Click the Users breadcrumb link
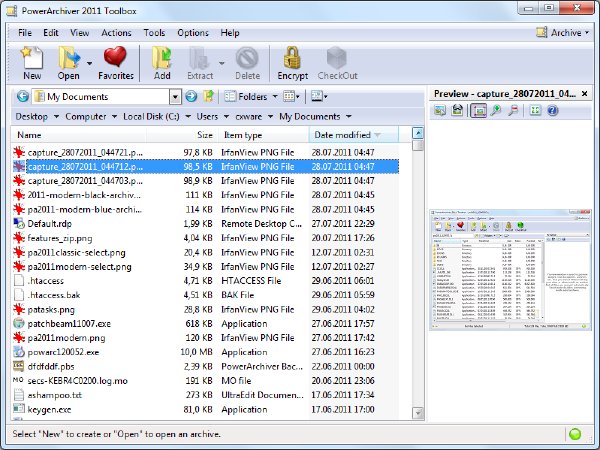The height and width of the screenshot is (450, 600). (207, 116)
